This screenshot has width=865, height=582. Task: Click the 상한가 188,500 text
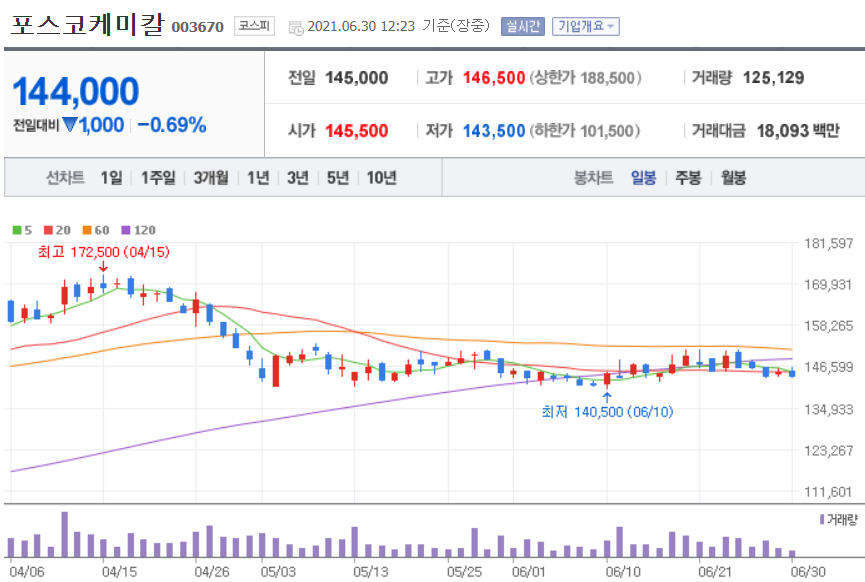(x=586, y=78)
